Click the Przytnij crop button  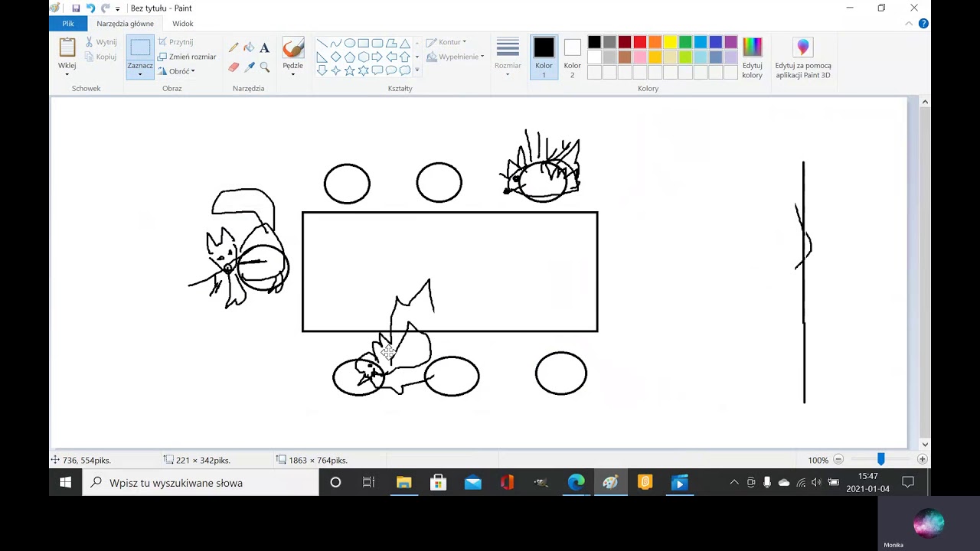[x=175, y=42]
